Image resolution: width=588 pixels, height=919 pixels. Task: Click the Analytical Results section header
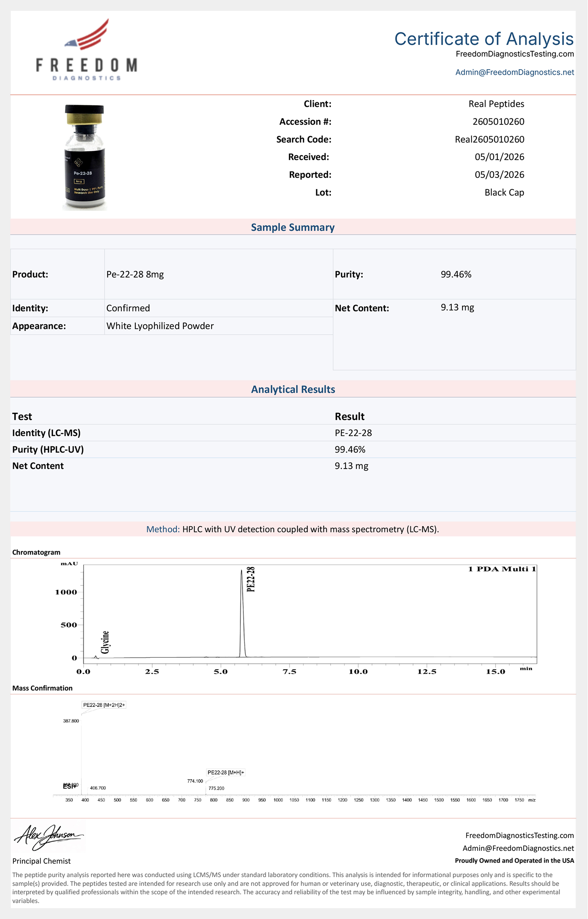point(293,389)
